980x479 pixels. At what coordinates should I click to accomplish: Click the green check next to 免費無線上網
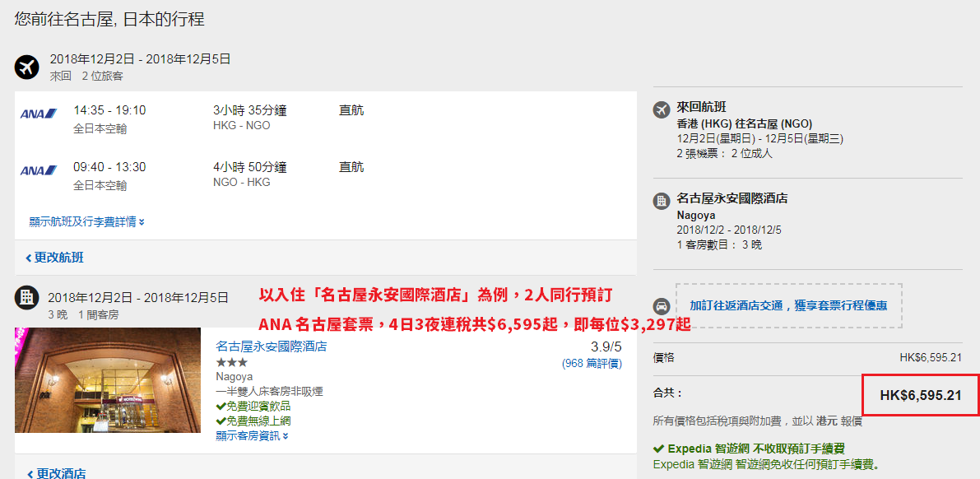pos(221,421)
